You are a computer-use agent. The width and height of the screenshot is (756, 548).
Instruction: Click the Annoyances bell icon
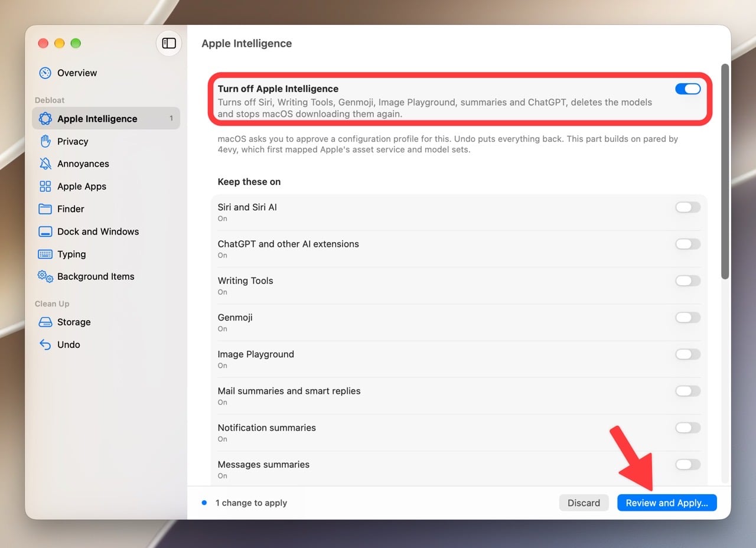[x=45, y=164]
